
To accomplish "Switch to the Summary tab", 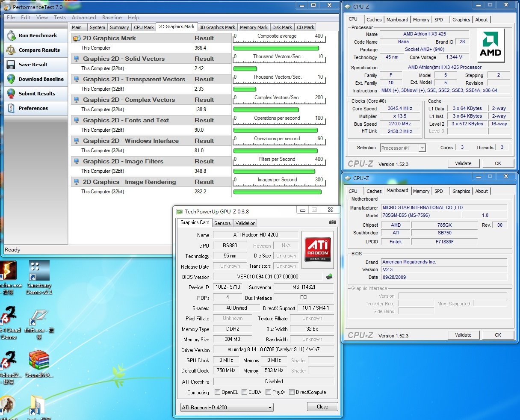I will click(x=119, y=27).
